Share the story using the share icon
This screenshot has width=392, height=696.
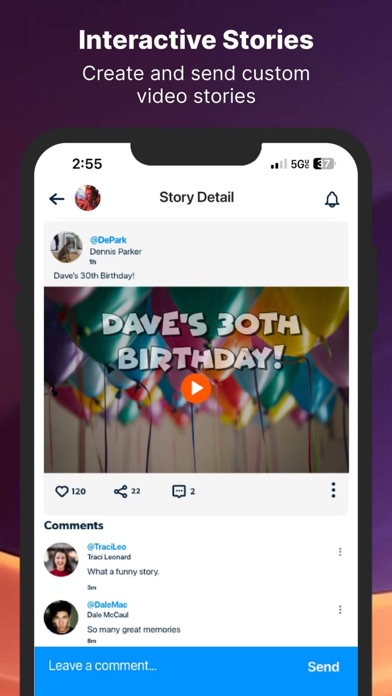click(121, 491)
